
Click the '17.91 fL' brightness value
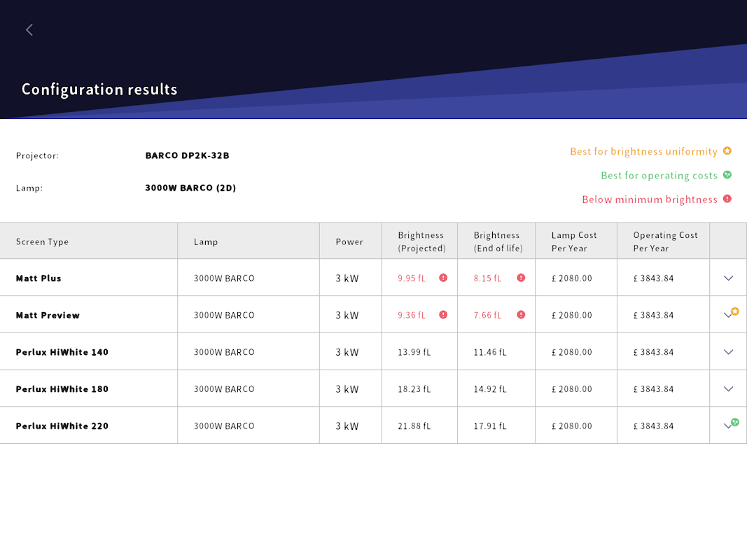pyautogui.click(x=490, y=426)
